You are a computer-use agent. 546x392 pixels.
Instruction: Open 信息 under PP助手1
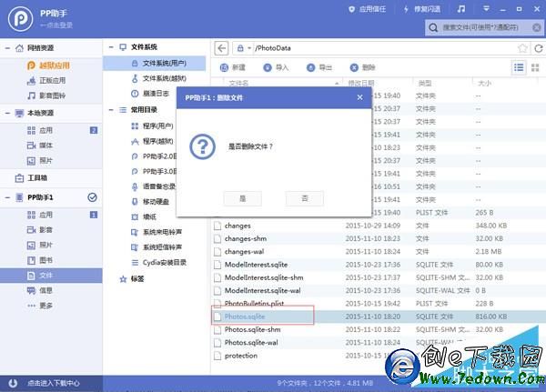(40, 290)
